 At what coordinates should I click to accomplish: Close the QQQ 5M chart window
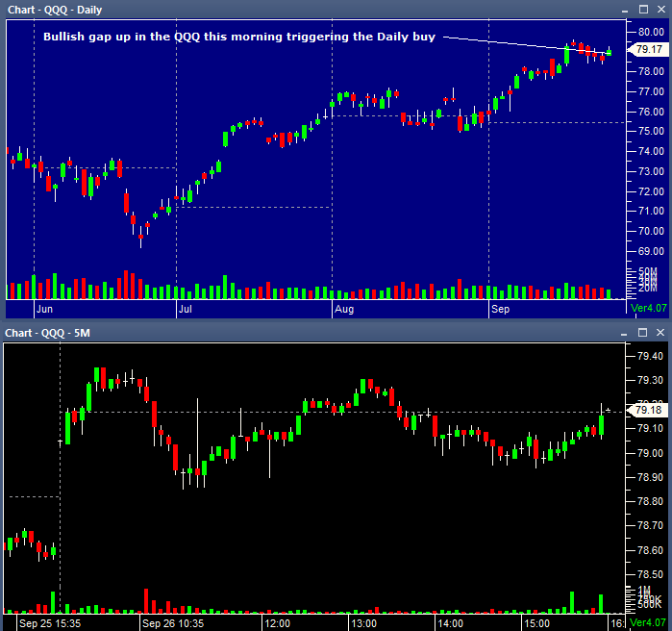point(660,332)
